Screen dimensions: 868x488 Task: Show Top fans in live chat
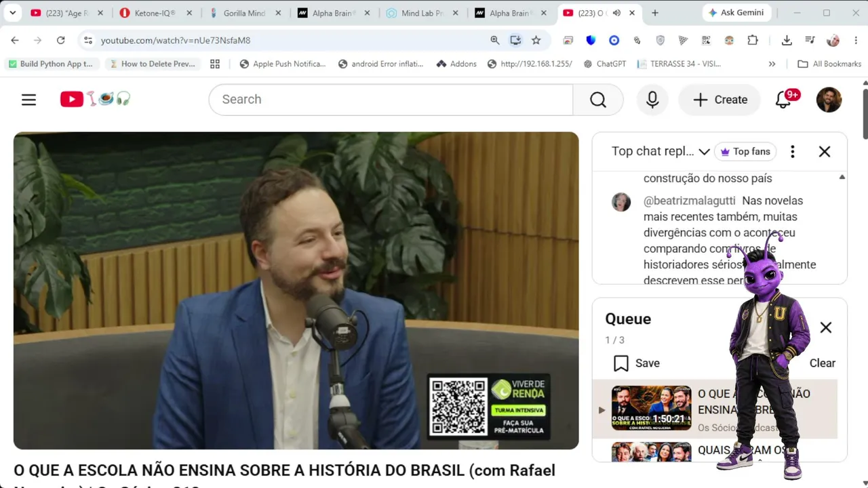coord(745,152)
